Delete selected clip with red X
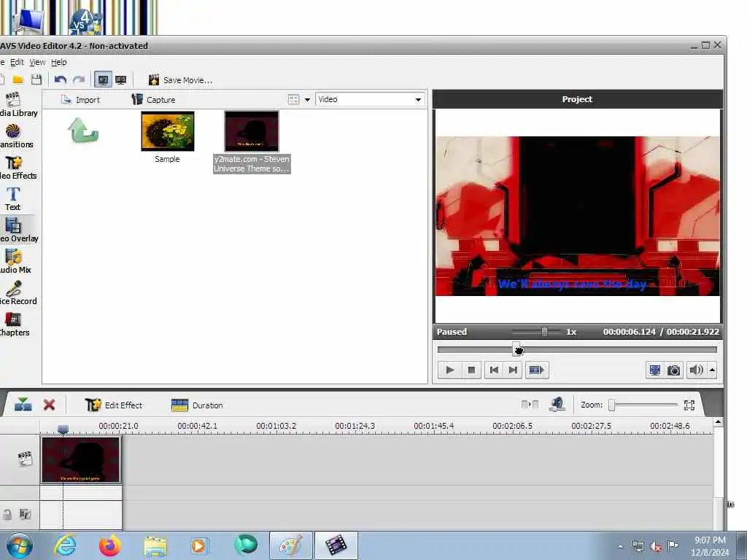Screen dimensions: 747x560 [x=49, y=405]
